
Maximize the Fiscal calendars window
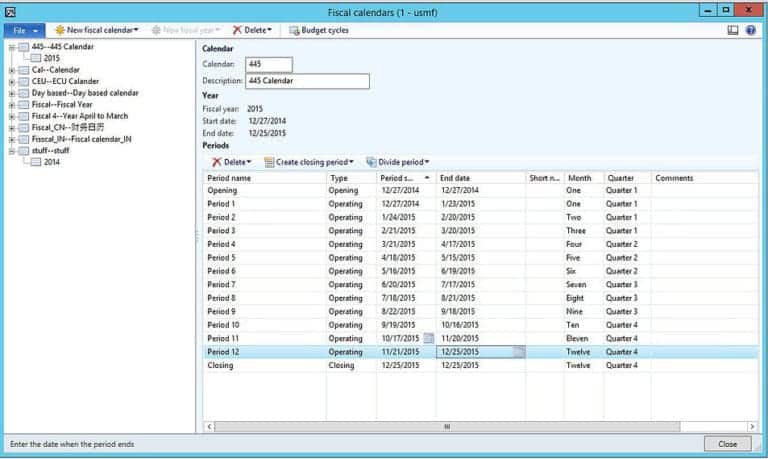(726, 10)
